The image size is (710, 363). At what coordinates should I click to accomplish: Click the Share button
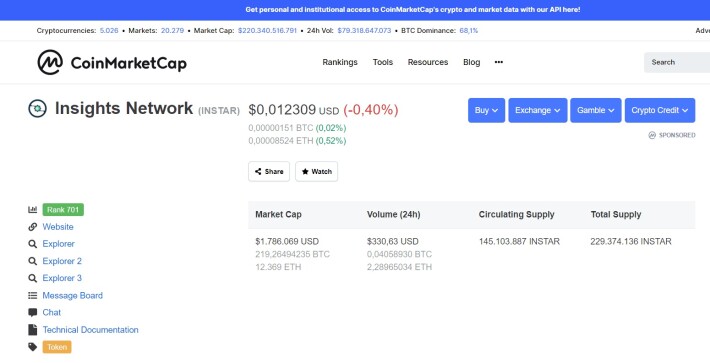coord(269,172)
